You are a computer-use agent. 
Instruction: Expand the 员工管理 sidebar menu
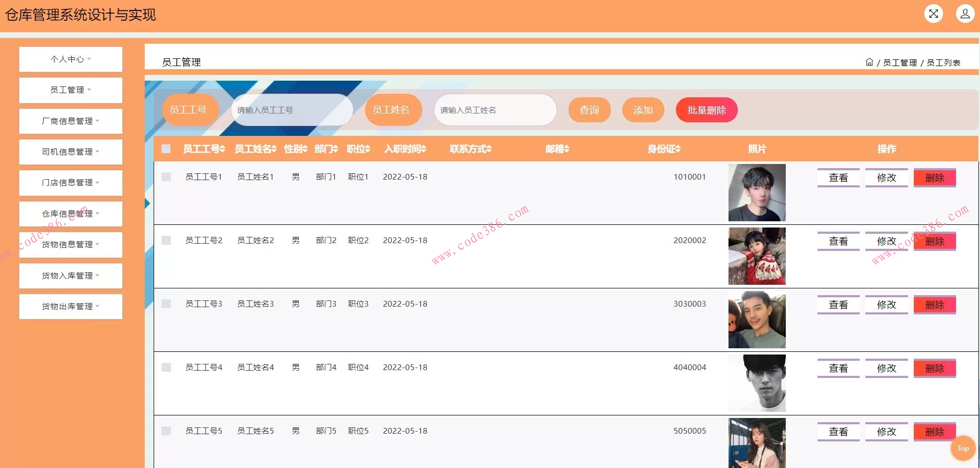tap(71, 90)
